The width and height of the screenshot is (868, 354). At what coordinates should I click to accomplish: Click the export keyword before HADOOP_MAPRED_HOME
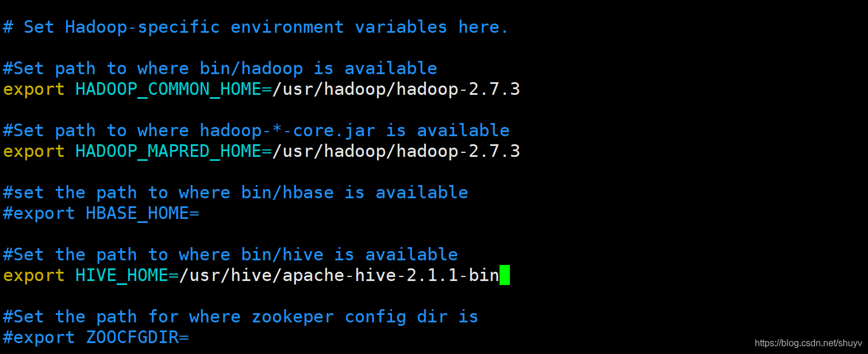pos(34,151)
